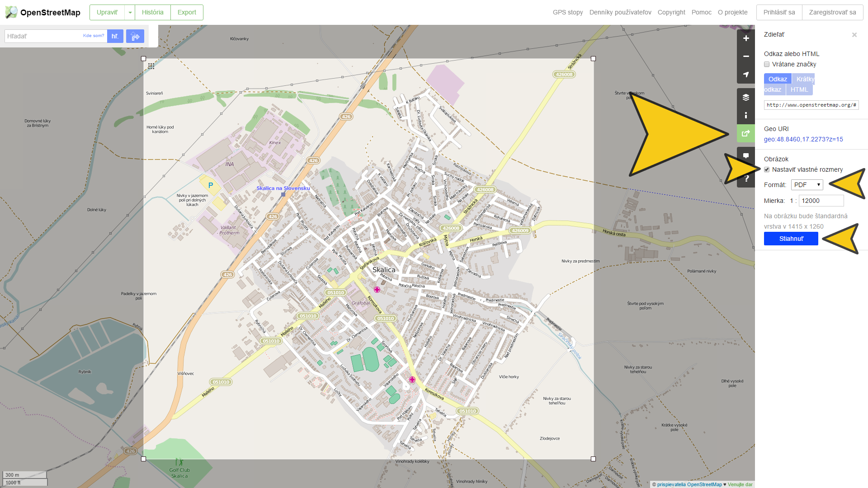Uncheck Nastaviť vlastné rozmery checkbox
The width and height of the screenshot is (868, 488).
pos(767,169)
